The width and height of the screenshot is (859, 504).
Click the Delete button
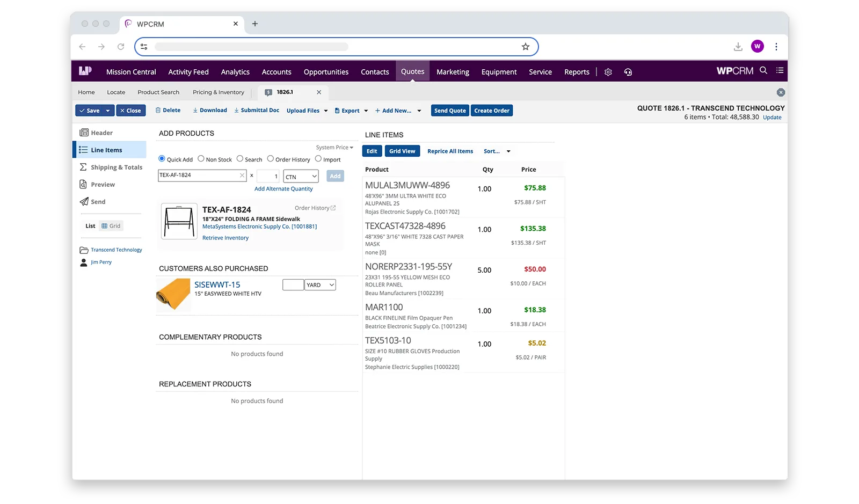pyautogui.click(x=168, y=110)
